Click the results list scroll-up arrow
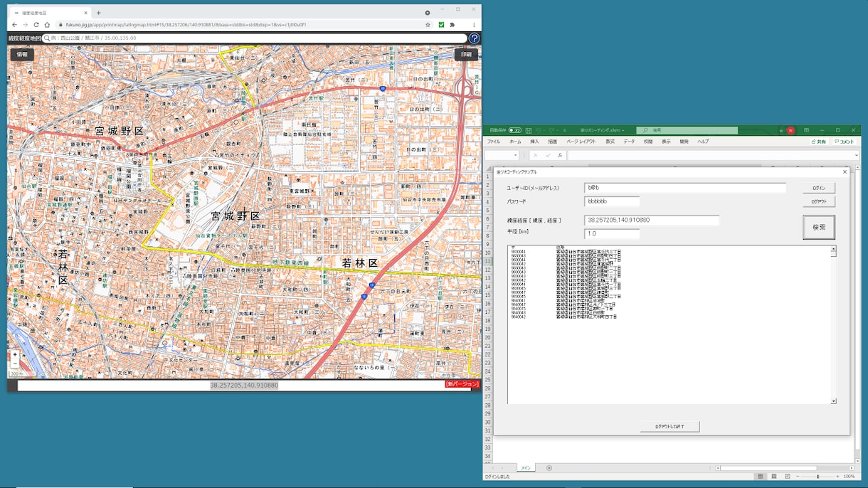This screenshot has height=488, width=868. click(833, 249)
